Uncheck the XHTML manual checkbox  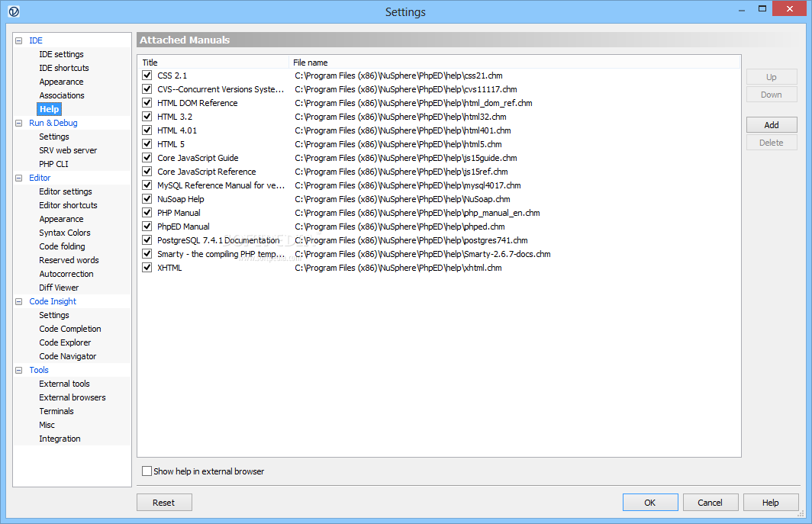point(147,267)
